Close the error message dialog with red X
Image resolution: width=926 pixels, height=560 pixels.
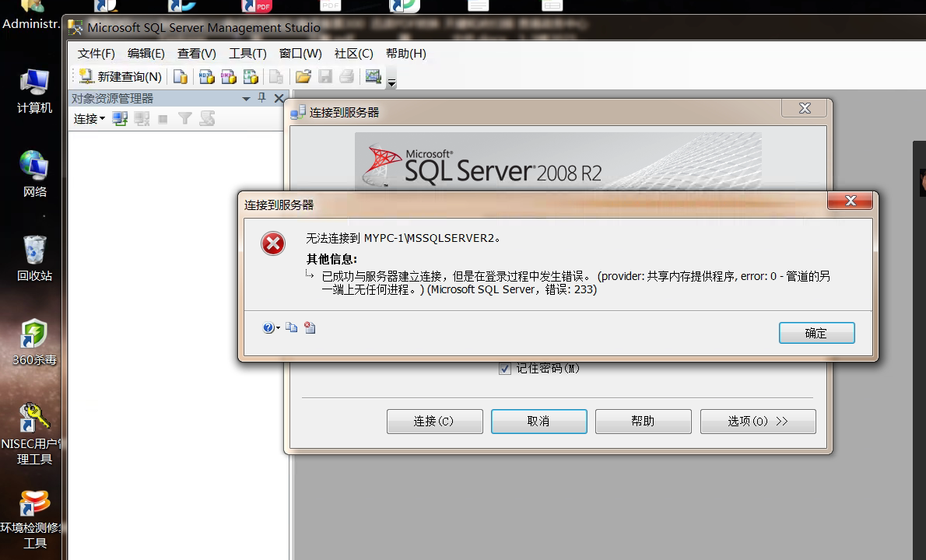851,201
